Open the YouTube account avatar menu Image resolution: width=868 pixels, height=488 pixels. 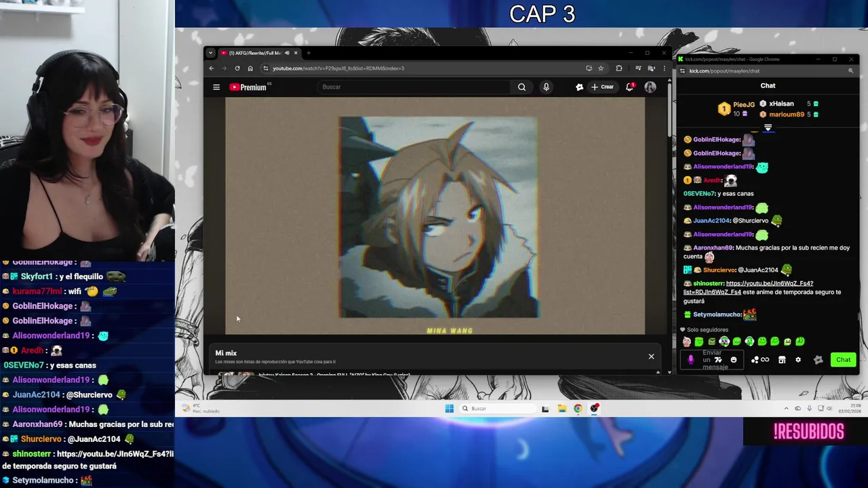point(650,87)
